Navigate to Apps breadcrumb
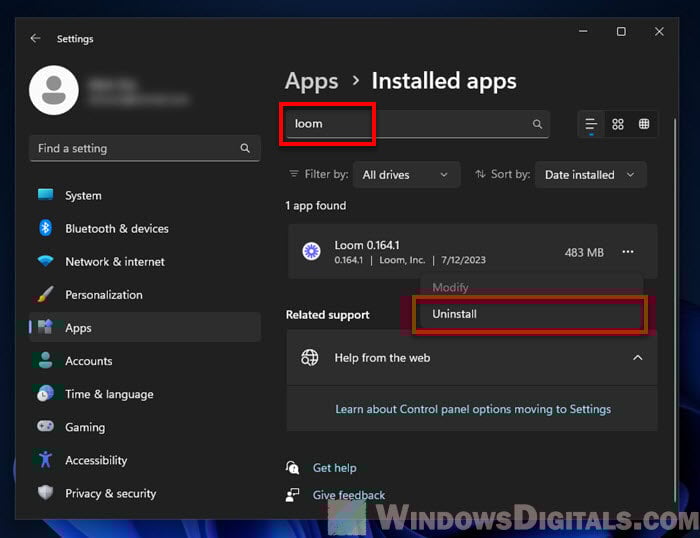Image resolution: width=700 pixels, height=538 pixels. pos(312,82)
